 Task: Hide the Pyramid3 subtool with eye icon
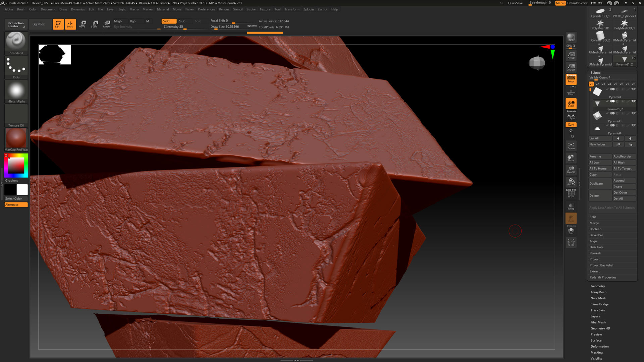pos(634,113)
